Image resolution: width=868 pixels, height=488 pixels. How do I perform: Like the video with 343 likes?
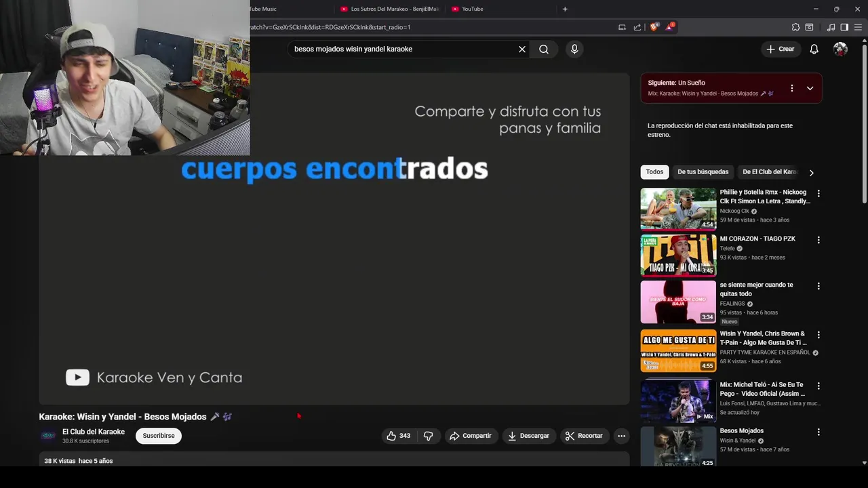[x=398, y=436]
